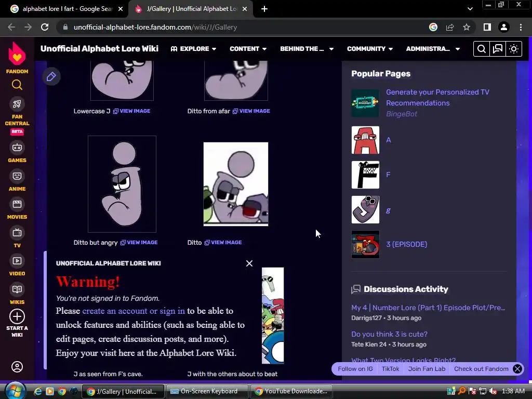Viewport: 532px width, 399px height.
Task: Open the Windows Start button
Action: 15,391
